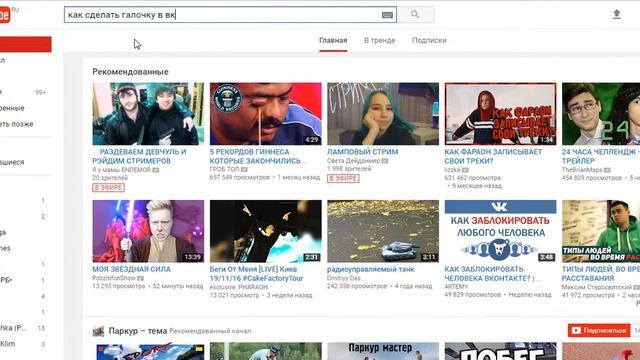Click title 24 ЧАСА ЧЕЛЛЕНДЖ ТРЕЙЛЕР

click(x=600, y=156)
